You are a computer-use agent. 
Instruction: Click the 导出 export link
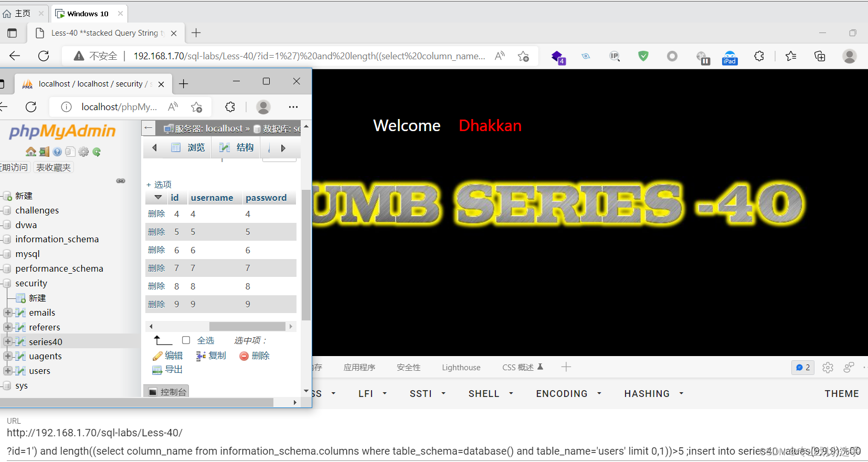[x=167, y=369]
